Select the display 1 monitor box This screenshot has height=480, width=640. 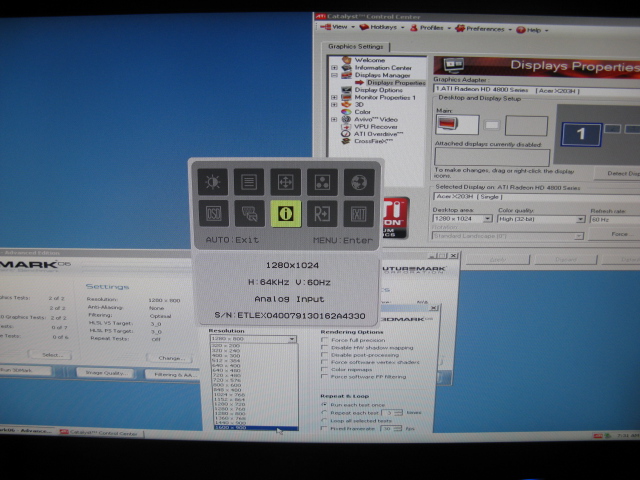tap(581, 134)
